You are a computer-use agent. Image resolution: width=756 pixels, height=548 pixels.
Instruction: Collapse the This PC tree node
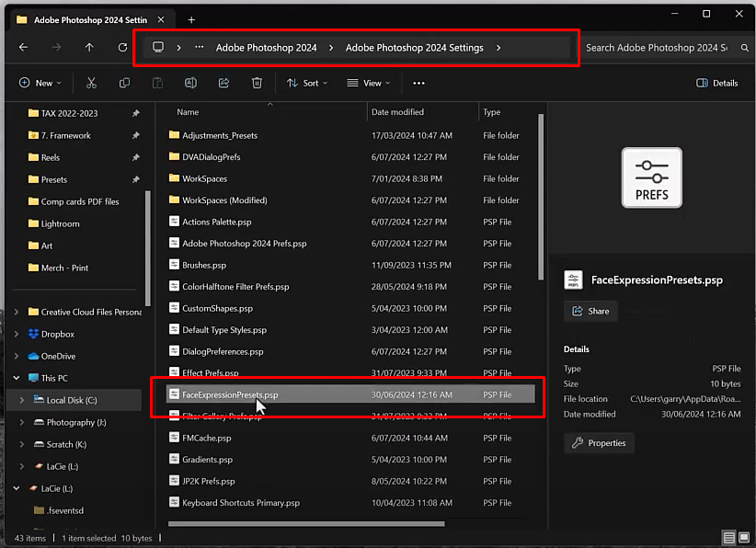click(x=17, y=378)
